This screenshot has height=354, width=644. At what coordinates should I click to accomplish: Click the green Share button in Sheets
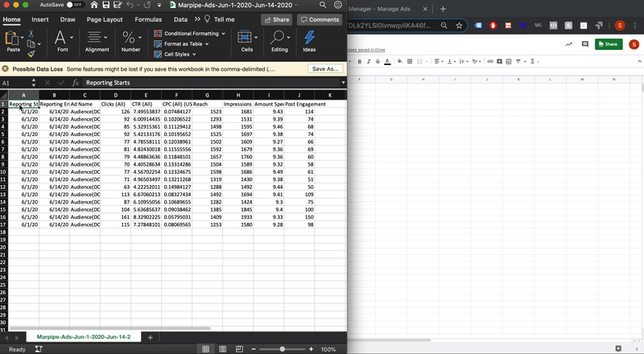(x=608, y=44)
